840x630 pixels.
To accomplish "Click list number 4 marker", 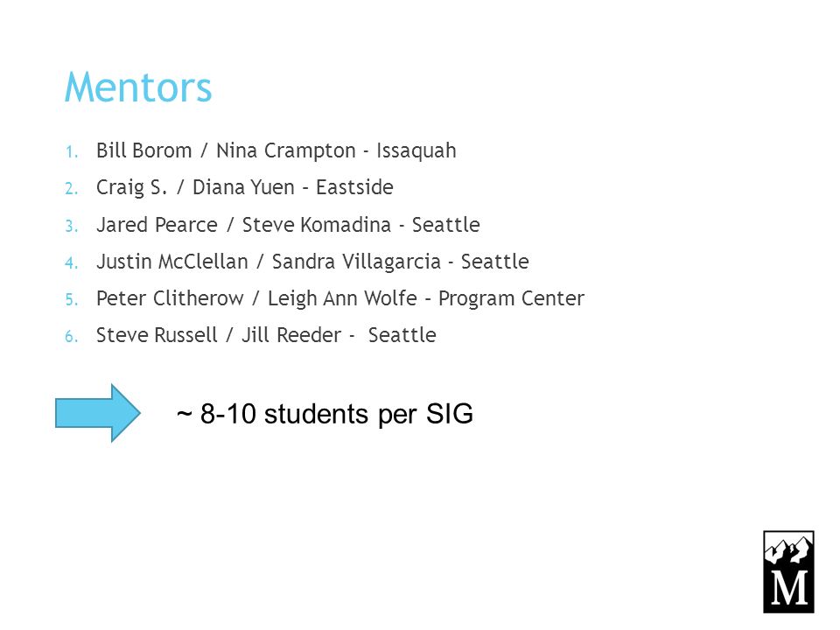I will 71,263.
